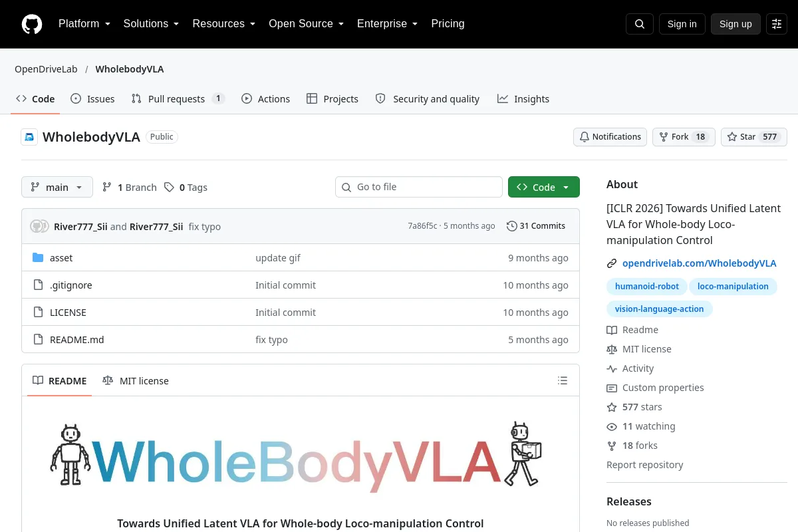798x532 pixels.
Task: Click the Sign in button
Action: [x=682, y=24]
